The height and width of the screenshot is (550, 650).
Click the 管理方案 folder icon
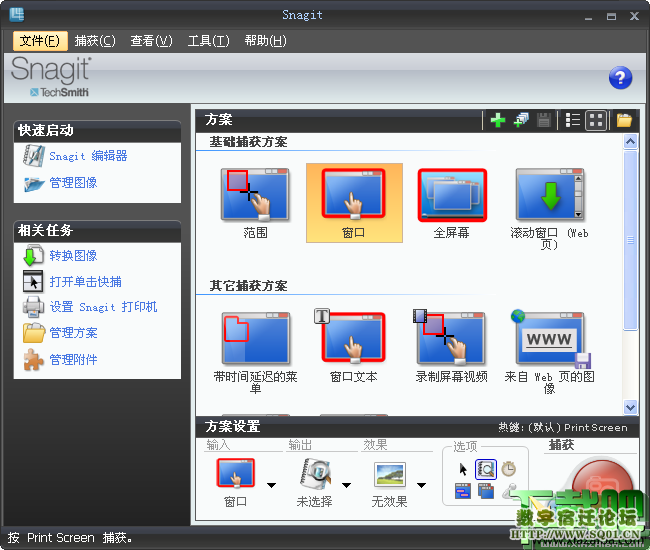coord(34,333)
